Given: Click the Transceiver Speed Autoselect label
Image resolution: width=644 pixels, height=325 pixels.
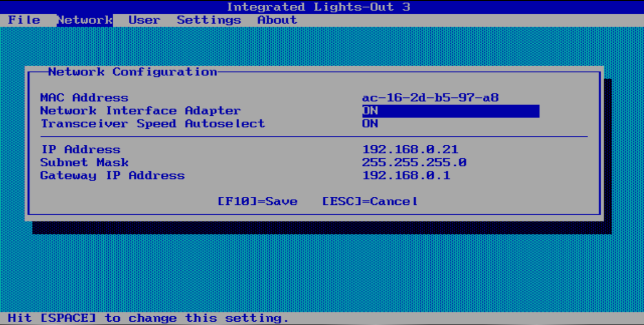Looking at the screenshot, I should (x=153, y=124).
